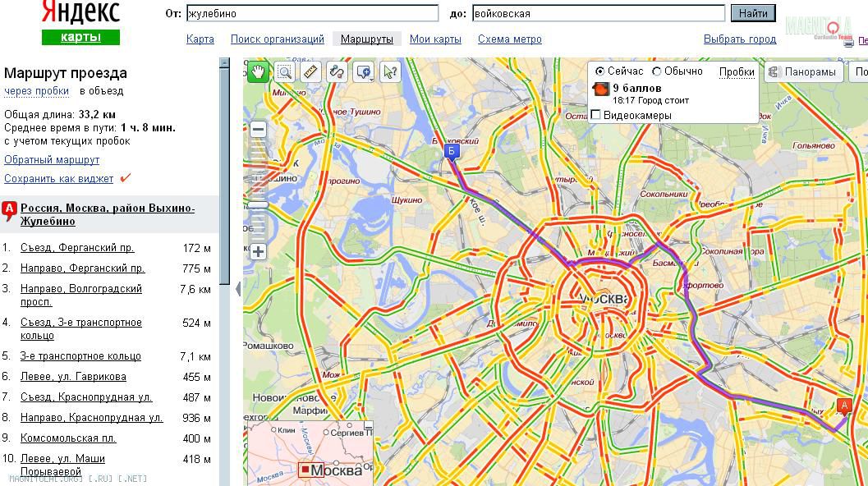Click the green карты logo badge
This screenshot has height=486, width=868.
point(80,37)
